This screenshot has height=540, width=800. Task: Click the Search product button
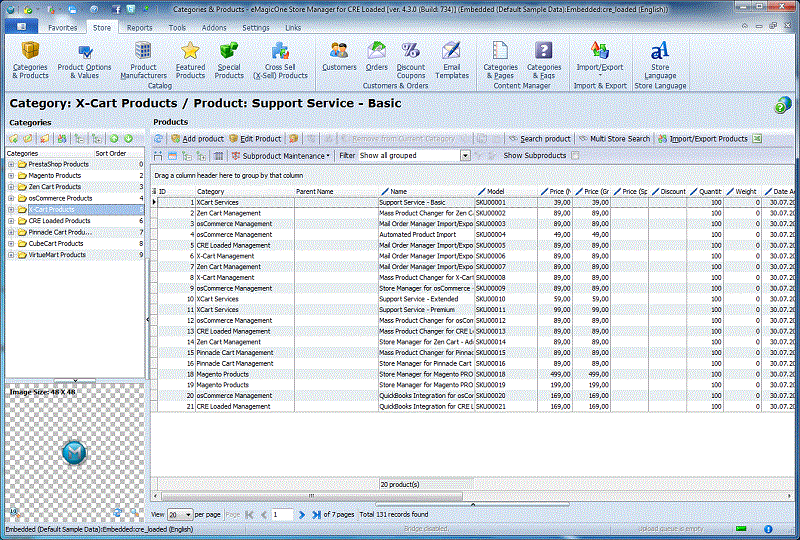pyautogui.click(x=540, y=139)
